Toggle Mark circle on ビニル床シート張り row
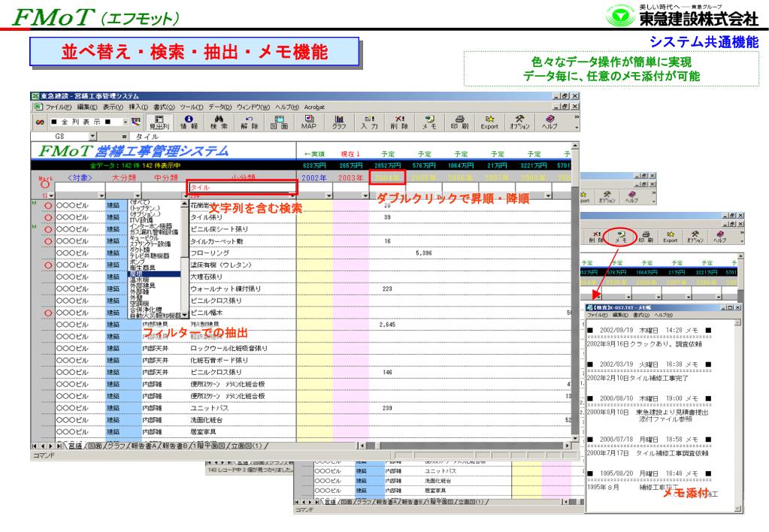The height and width of the screenshot is (532, 769). coord(48,229)
